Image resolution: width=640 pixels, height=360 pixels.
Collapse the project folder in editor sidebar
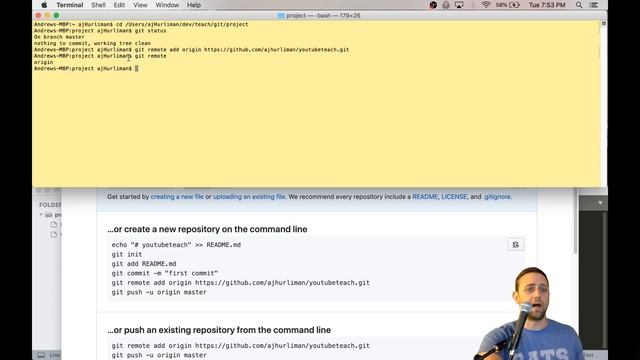coord(41,215)
